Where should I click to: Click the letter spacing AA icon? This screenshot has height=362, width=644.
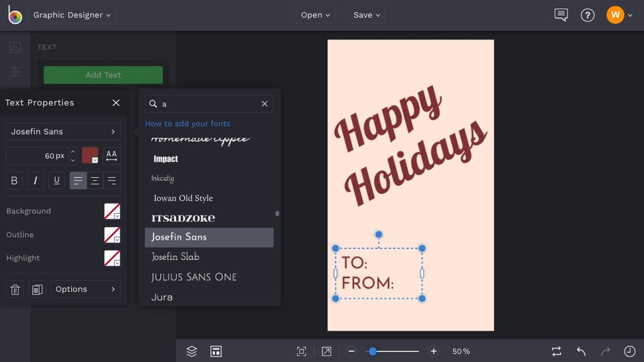click(x=111, y=156)
